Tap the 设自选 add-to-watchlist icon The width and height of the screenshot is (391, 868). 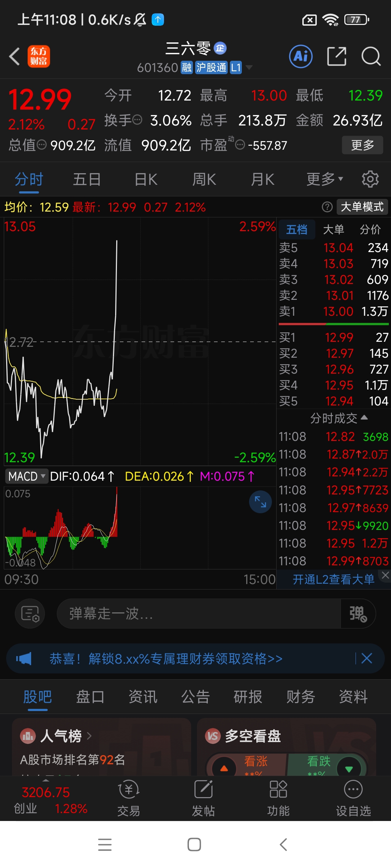353,799
